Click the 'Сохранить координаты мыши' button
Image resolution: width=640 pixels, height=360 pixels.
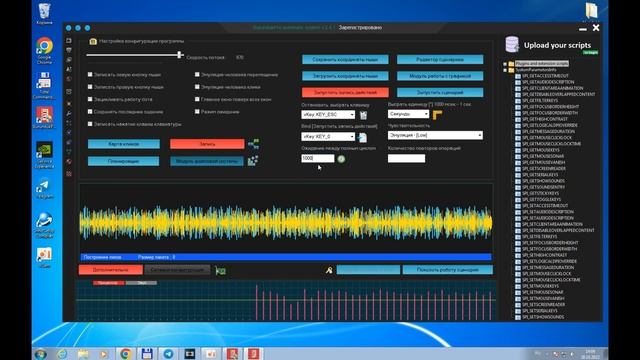pos(345,60)
